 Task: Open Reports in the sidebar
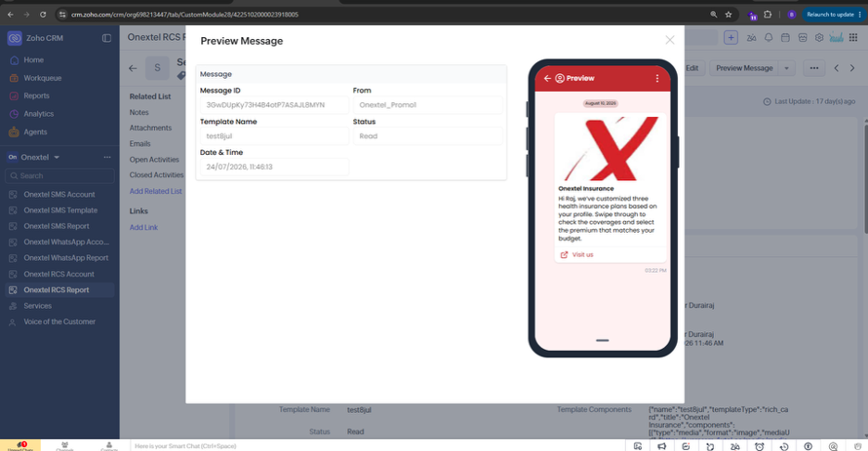36,96
